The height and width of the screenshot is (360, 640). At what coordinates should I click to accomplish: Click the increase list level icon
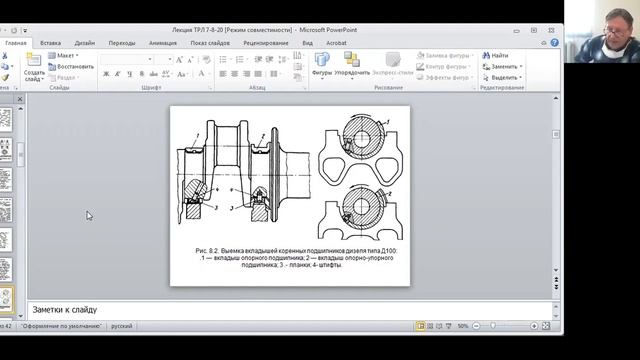(269, 60)
